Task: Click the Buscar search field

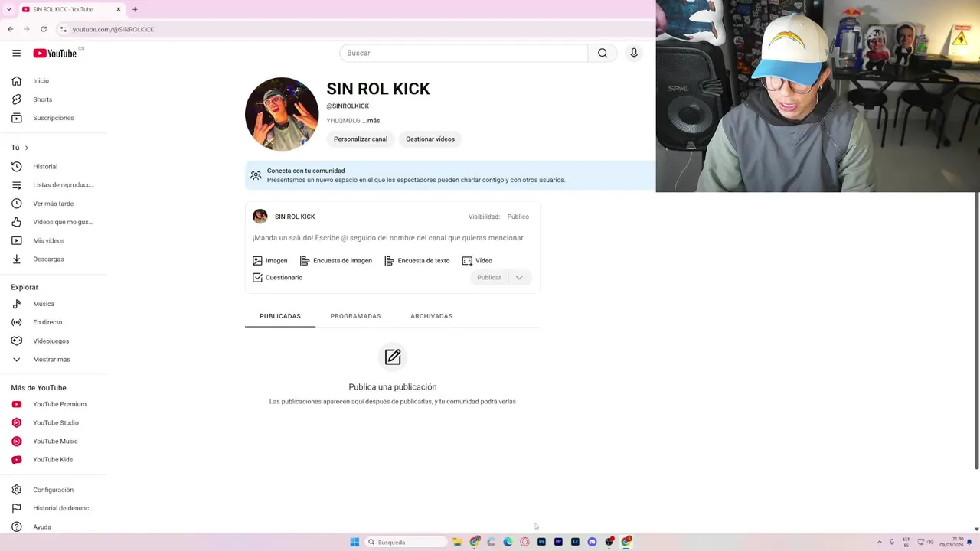Action: tap(463, 53)
